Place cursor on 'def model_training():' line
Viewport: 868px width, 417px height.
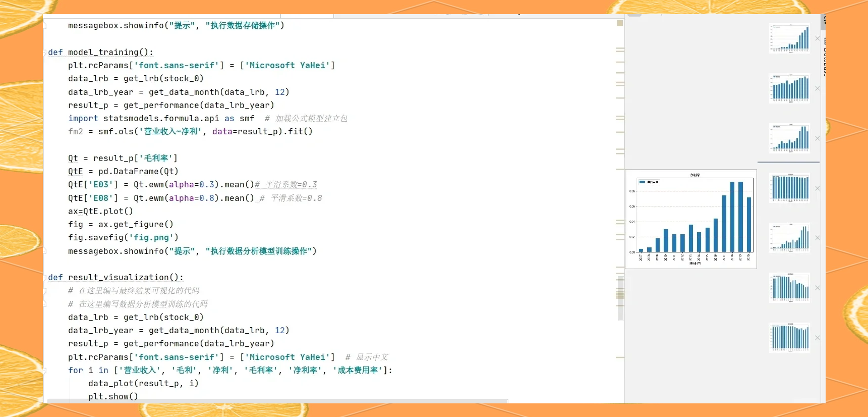100,52
